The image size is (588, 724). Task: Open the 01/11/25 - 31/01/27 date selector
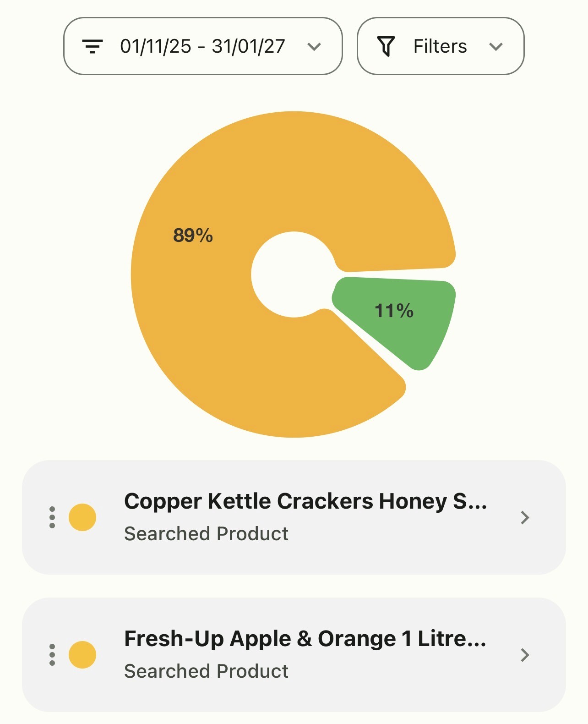[203, 46]
